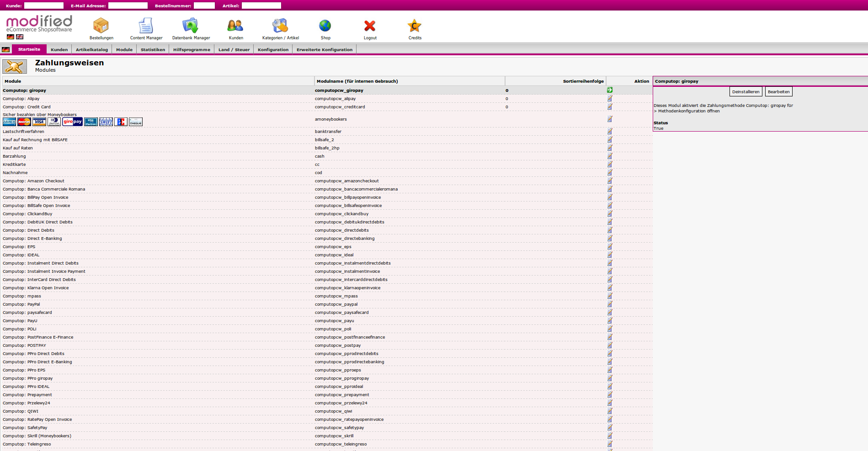Click edit icon for Computop: PayPal row

pos(610,304)
